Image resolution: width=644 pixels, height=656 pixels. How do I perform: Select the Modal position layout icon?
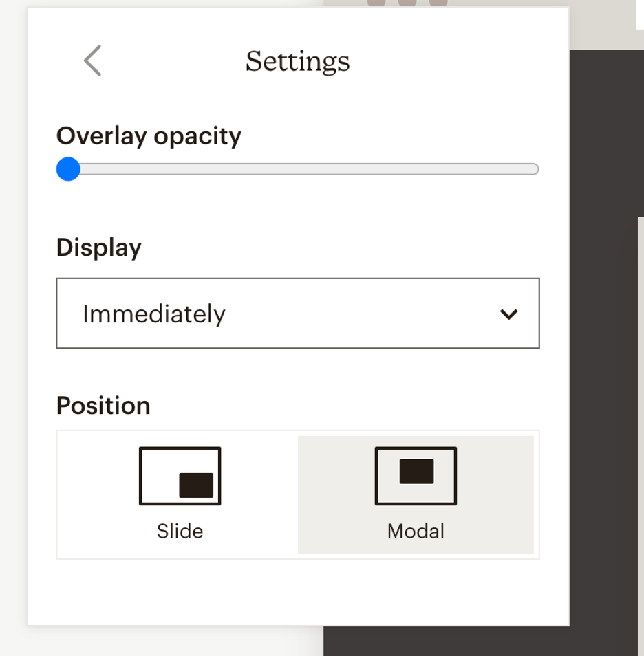pos(416,476)
